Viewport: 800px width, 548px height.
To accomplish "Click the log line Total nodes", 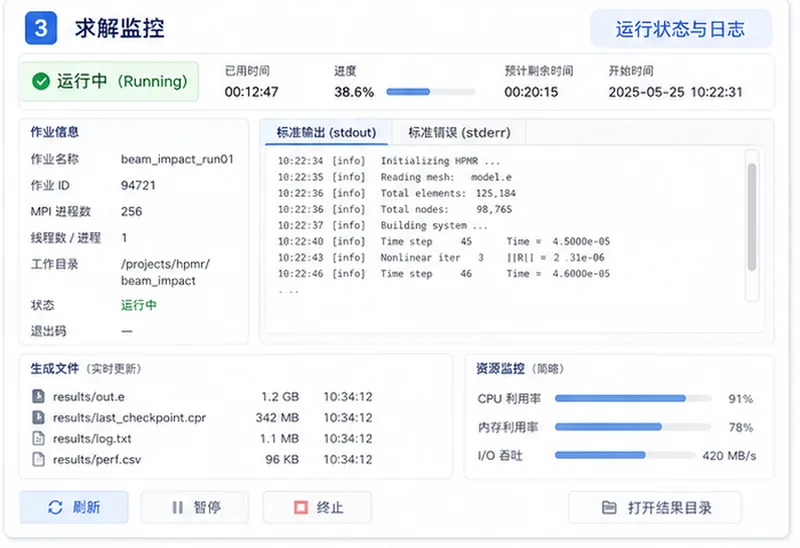I will (x=395, y=209).
